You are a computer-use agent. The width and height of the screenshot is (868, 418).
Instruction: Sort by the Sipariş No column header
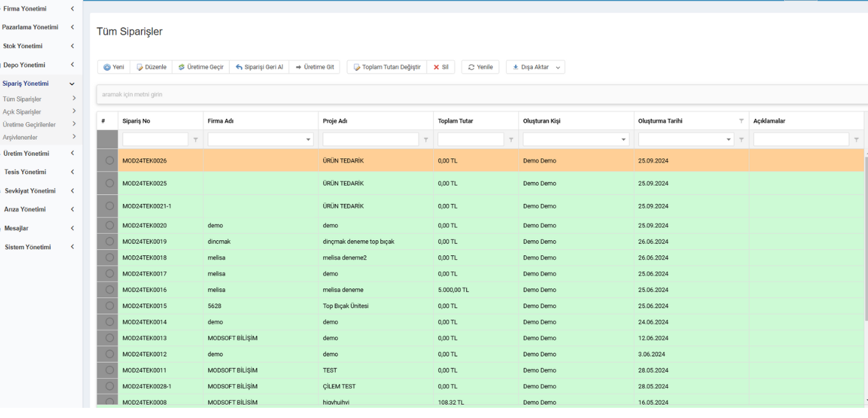coord(160,121)
